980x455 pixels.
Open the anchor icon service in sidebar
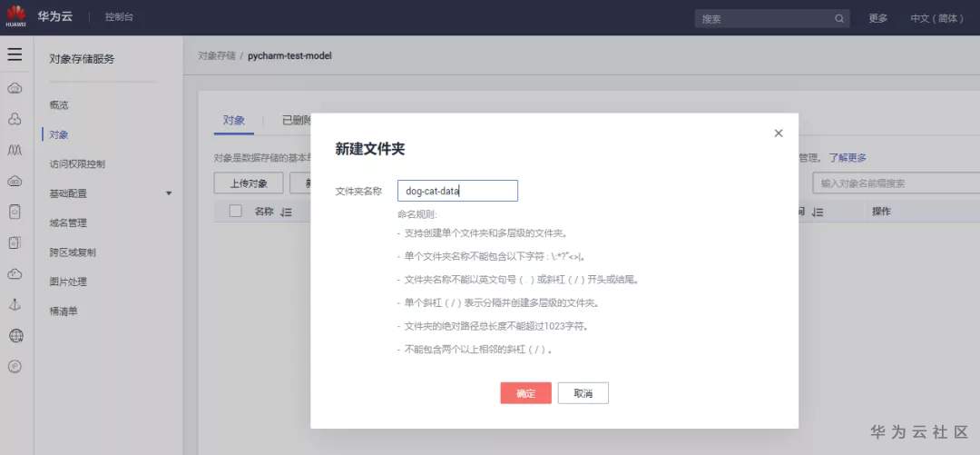click(x=15, y=305)
